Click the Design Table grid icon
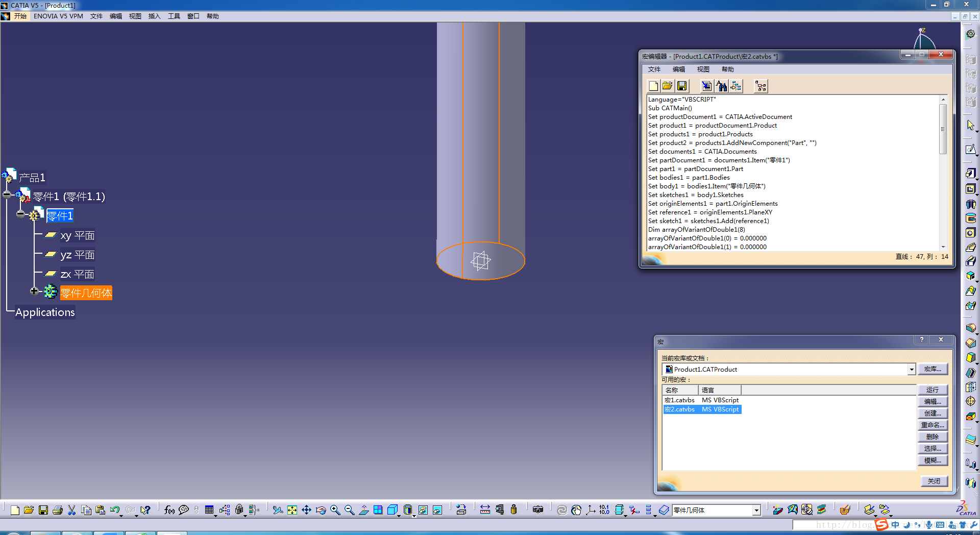980x535 pixels. [209, 510]
